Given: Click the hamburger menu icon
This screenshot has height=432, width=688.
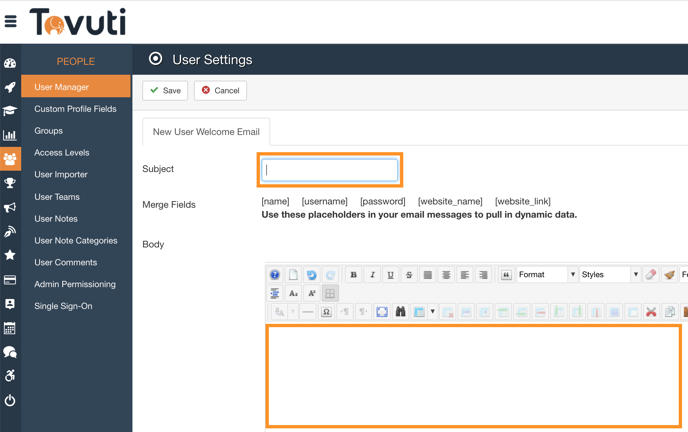Looking at the screenshot, I should pos(10,21).
